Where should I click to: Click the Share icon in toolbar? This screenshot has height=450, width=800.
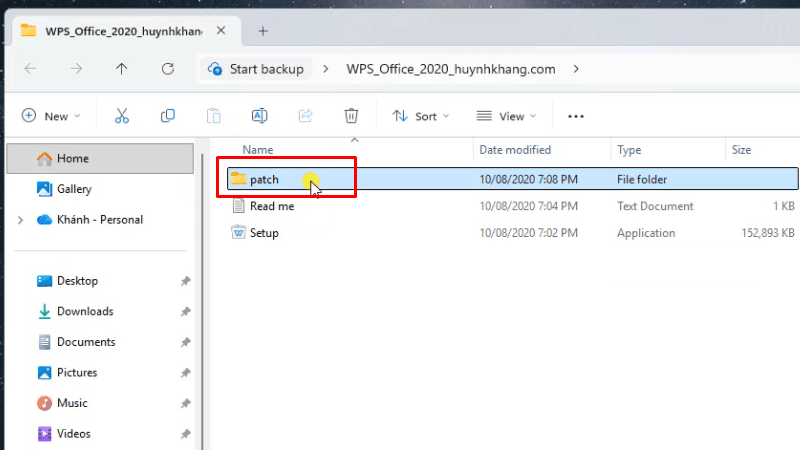pos(305,116)
